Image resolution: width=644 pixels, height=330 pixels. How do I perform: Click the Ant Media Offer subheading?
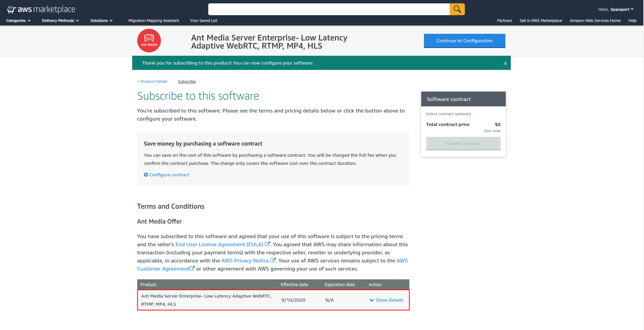click(x=160, y=222)
